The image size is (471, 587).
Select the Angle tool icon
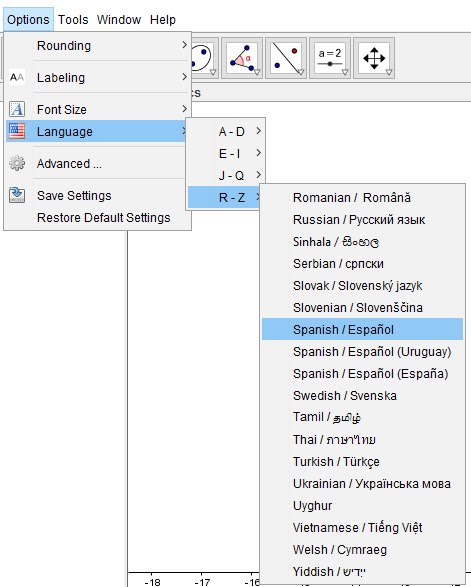coord(241,58)
